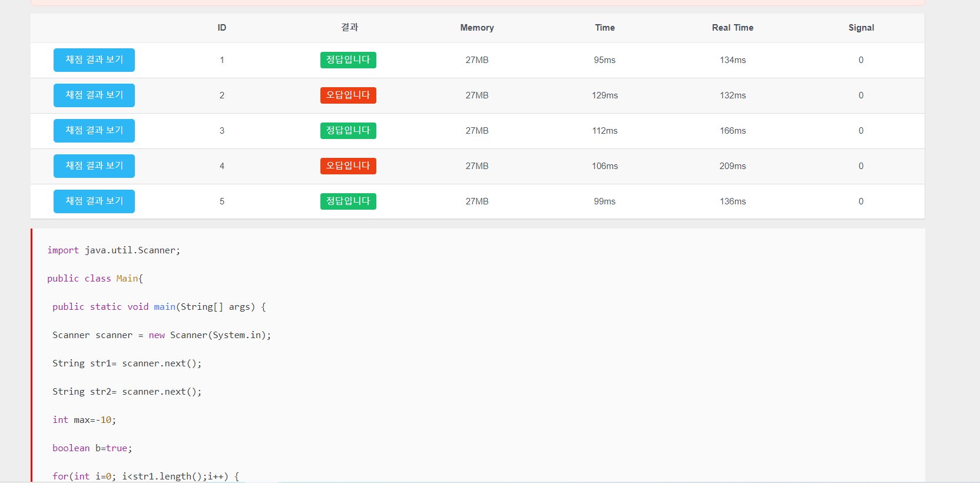
Task: Open 채점 결과 보기 for submission ID 4
Action: pyautogui.click(x=94, y=166)
